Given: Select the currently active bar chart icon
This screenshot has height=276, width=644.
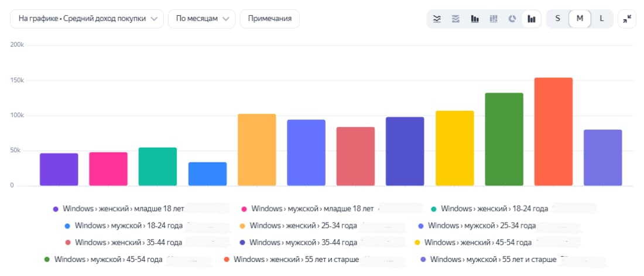Looking at the screenshot, I should [532, 19].
